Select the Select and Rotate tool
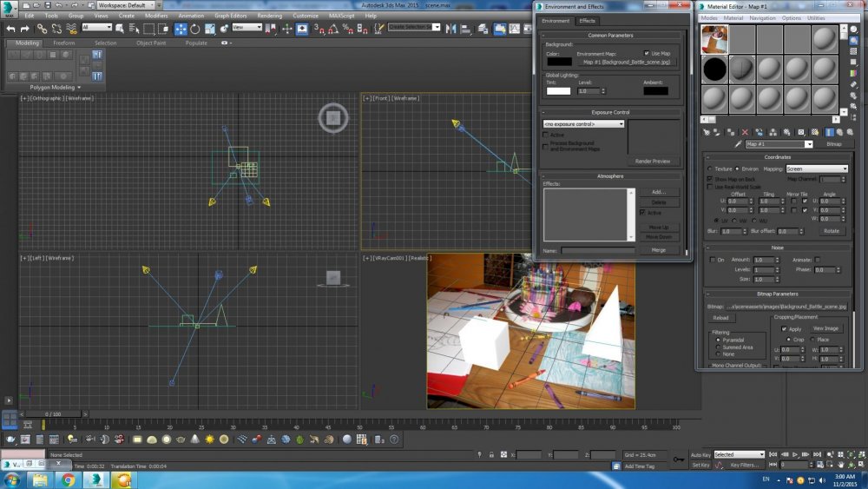 pos(195,29)
